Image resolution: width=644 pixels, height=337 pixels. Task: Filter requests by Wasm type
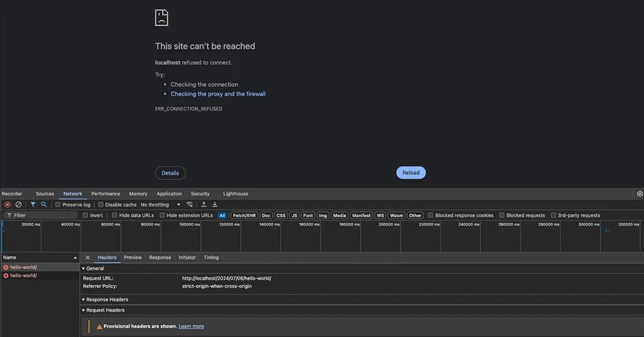(396, 215)
